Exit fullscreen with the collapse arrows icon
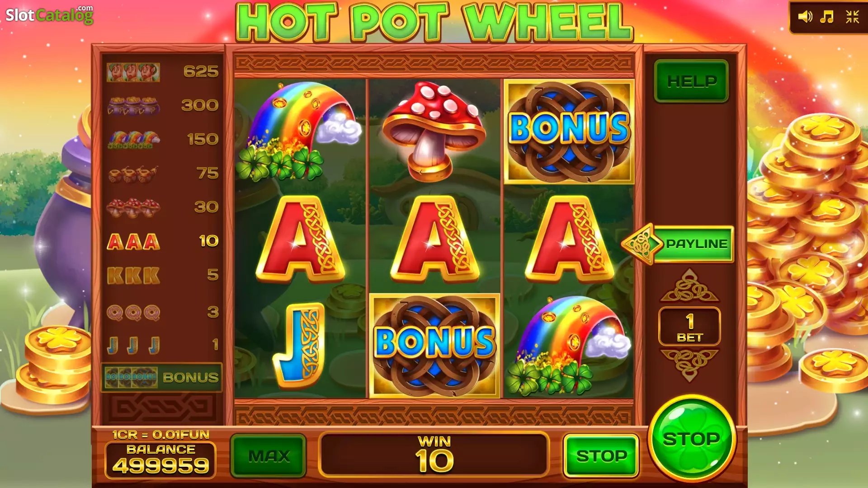The image size is (868, 488). (852, 17)
